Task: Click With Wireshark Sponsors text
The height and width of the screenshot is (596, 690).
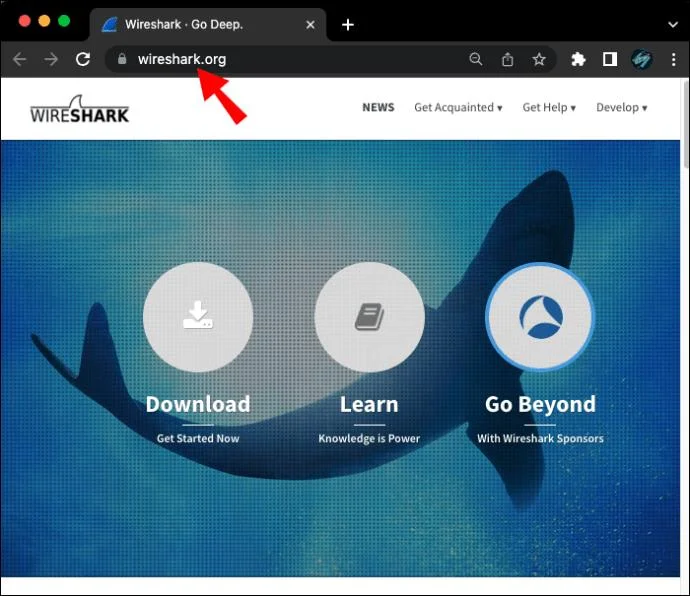Action: [540, 438]
